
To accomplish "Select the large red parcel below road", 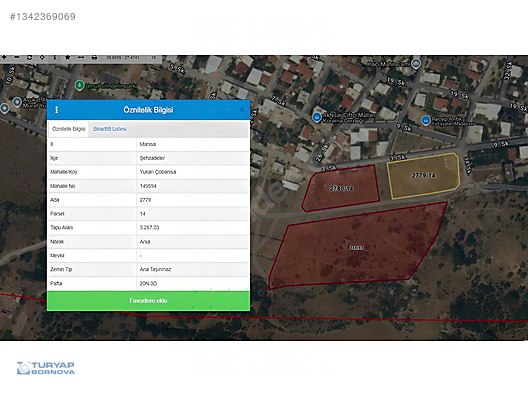I will pyautogui.click(x=357, y=248).
